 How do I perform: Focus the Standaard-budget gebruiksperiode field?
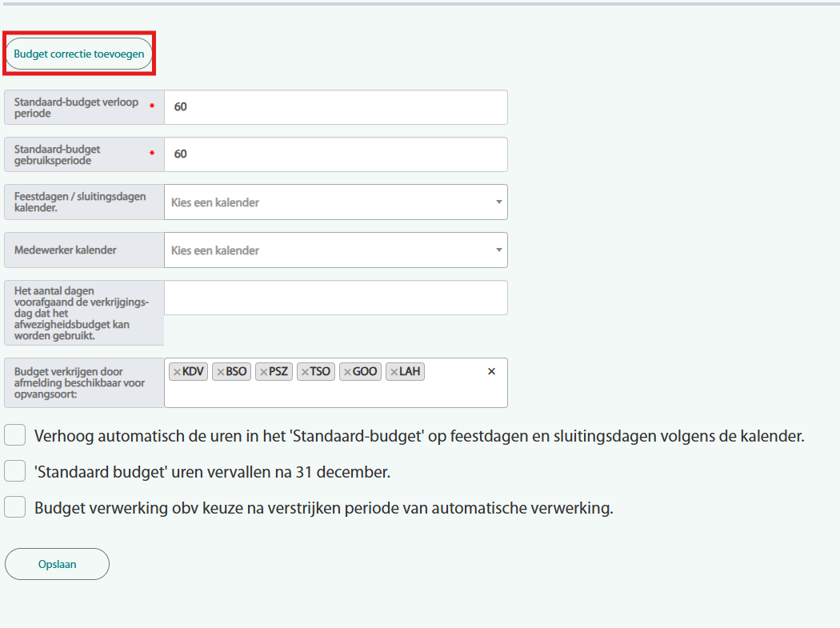(336, 154)
